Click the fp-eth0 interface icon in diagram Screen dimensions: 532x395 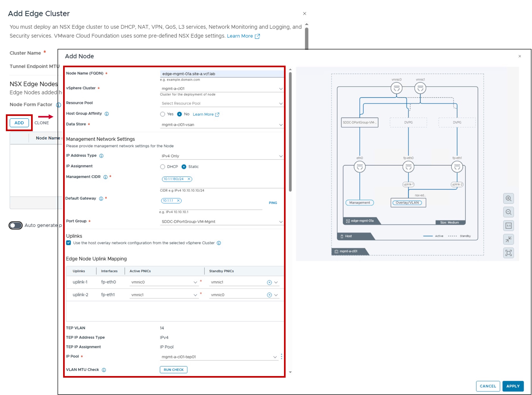click(408, 167)
